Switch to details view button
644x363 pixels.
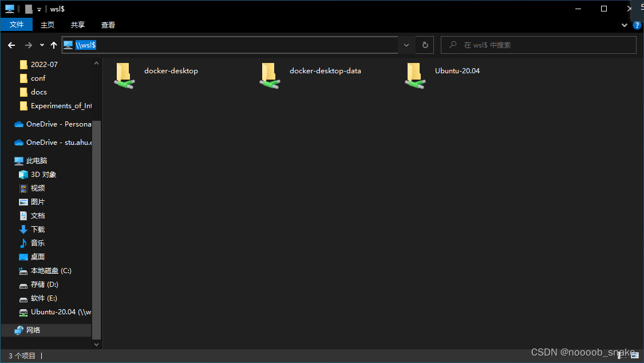621,355
